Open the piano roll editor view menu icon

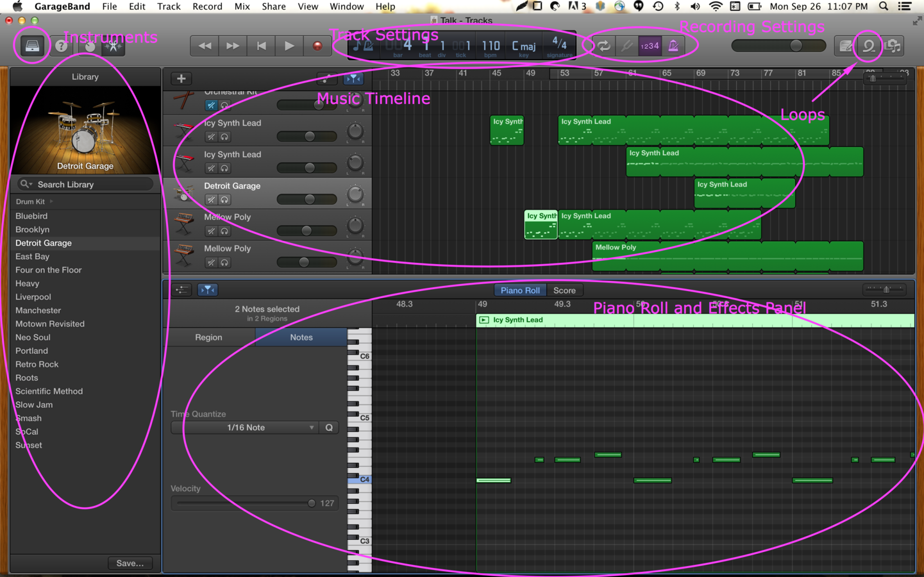[182, 290]
